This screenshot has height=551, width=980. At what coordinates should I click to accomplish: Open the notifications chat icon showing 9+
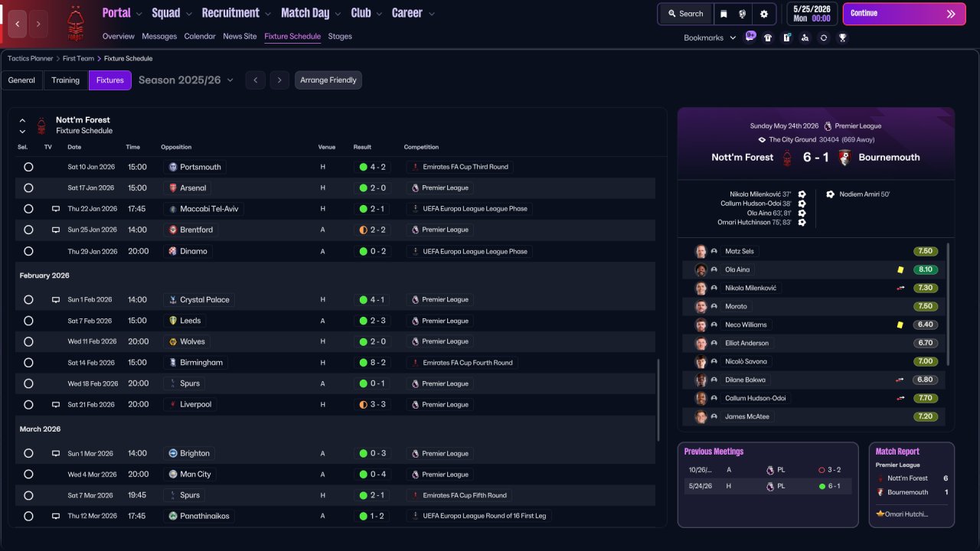750,37
